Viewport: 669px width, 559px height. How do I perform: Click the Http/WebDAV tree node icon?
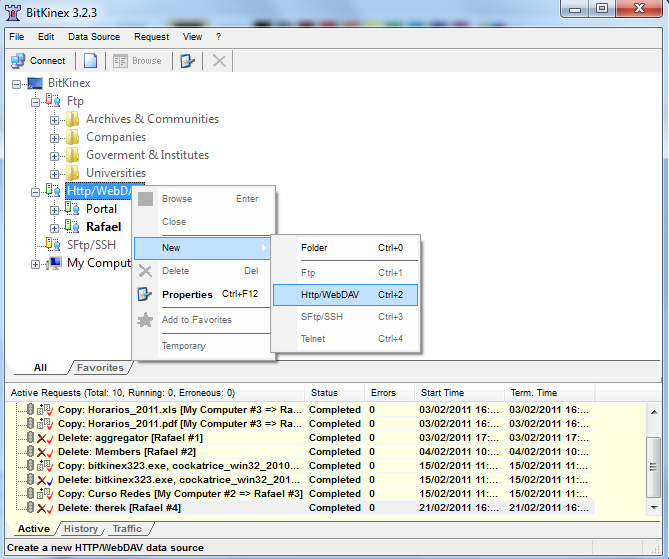[x=53, y=190]
